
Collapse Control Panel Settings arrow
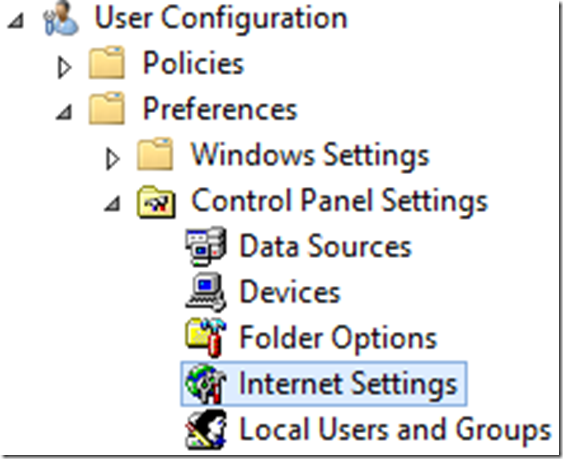[112, 204]
